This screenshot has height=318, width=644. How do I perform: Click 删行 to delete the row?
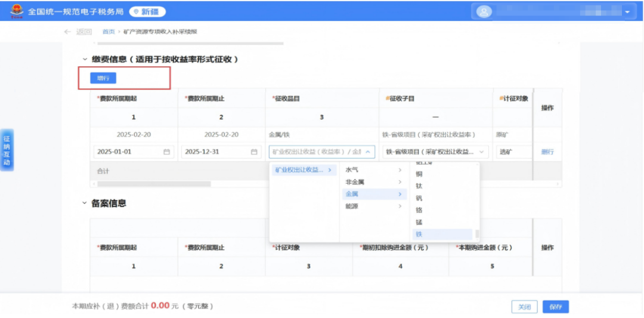547,152
